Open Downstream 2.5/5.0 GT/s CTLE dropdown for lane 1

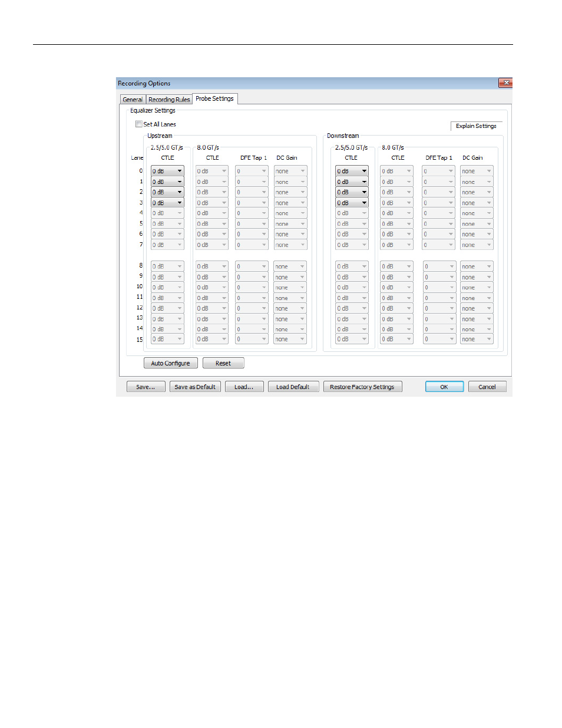(352, 182)
